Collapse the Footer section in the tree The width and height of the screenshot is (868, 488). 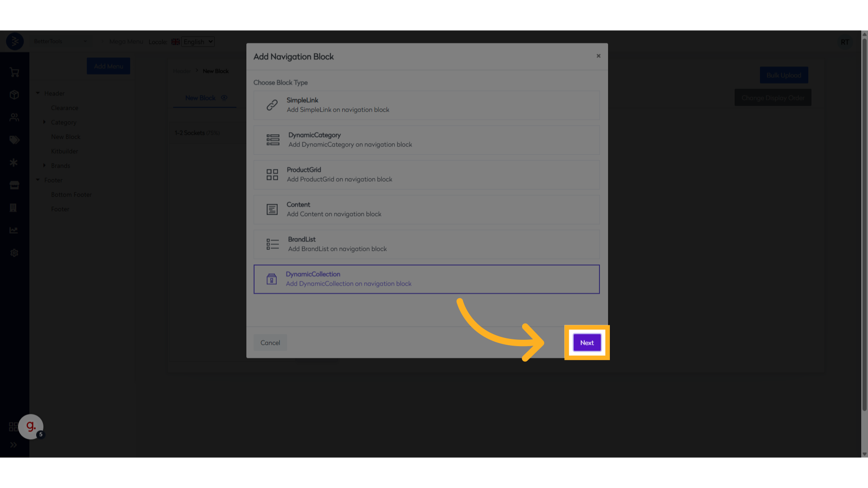pyautogui.click(x=38, y=180)
